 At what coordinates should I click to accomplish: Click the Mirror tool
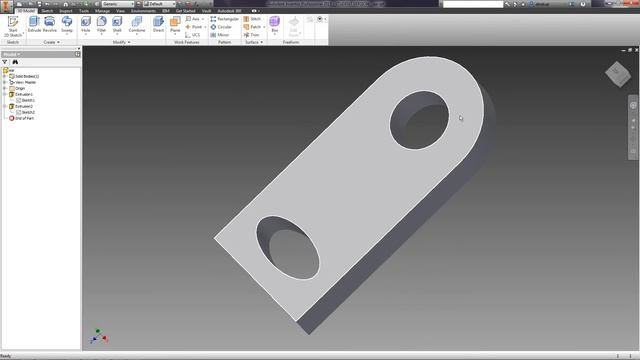220,35
